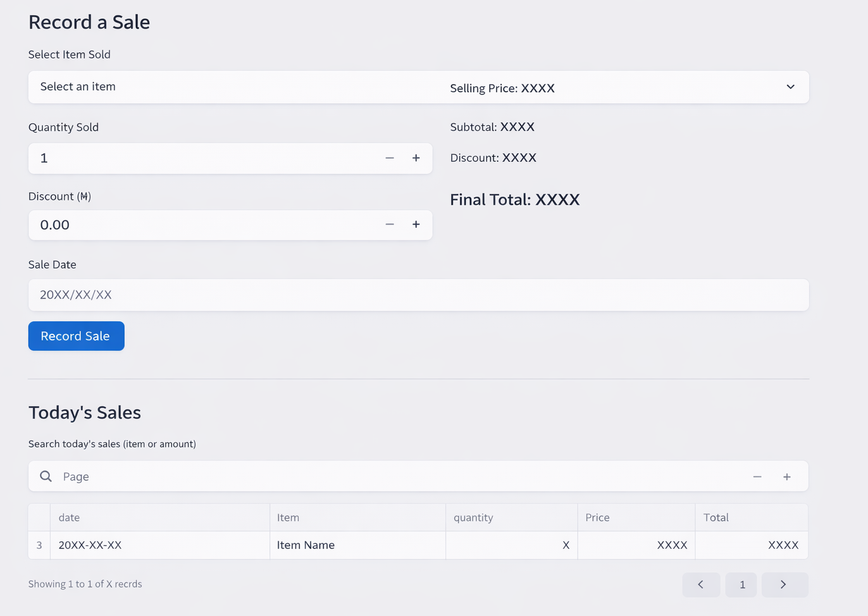Focus the Discount value field showing 0.00
Screen dimensions: 868x616
(202, 225)
